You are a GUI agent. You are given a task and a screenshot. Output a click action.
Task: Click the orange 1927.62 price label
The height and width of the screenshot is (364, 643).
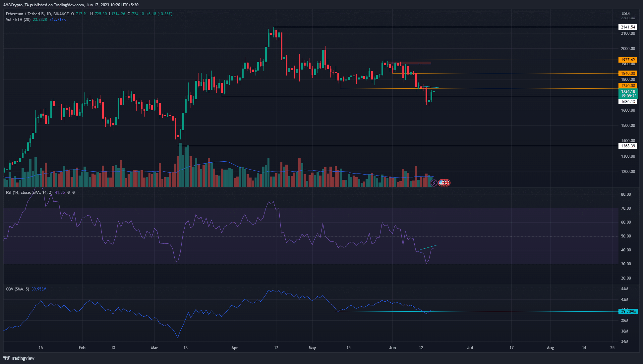[x=628, y=60]
